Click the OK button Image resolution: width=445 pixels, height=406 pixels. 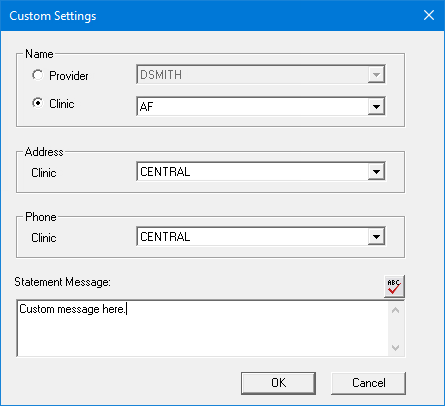click(278, 383)
